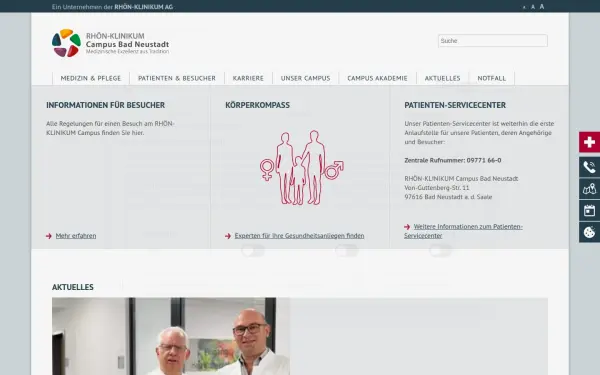600x375 pixels.
Task: Click the RHÖN-KLINIKUM colorful logo
Action: point(66,43)
